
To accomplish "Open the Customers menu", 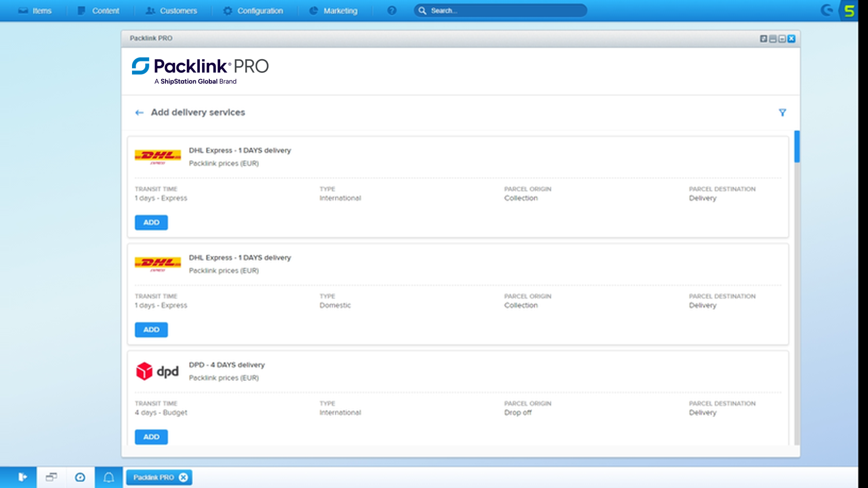I will coord(171,11).
